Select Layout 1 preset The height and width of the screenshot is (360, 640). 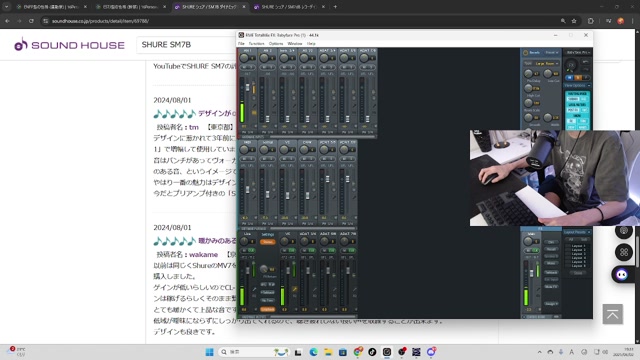(x=578, y=246)
